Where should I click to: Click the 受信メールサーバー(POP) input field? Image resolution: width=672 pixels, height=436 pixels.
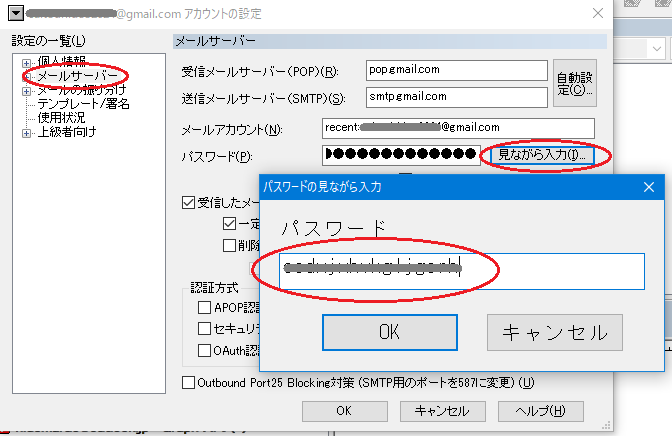click(435, 71)
